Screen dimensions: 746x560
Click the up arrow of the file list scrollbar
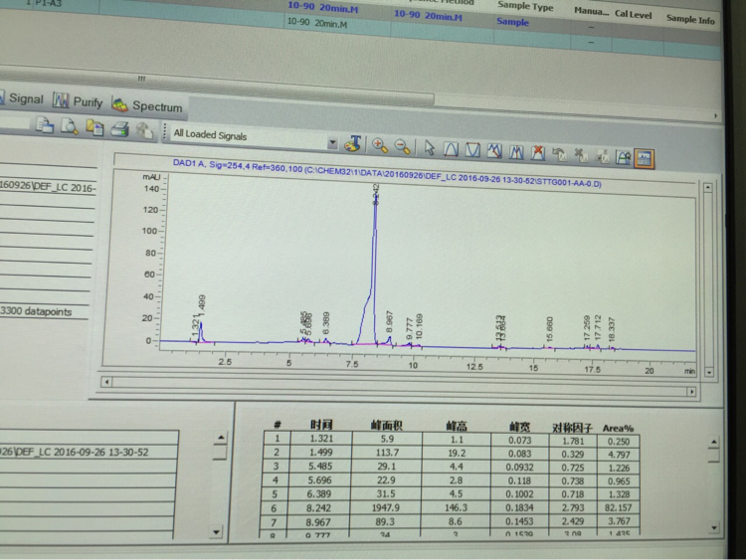[x=220, y=438]
